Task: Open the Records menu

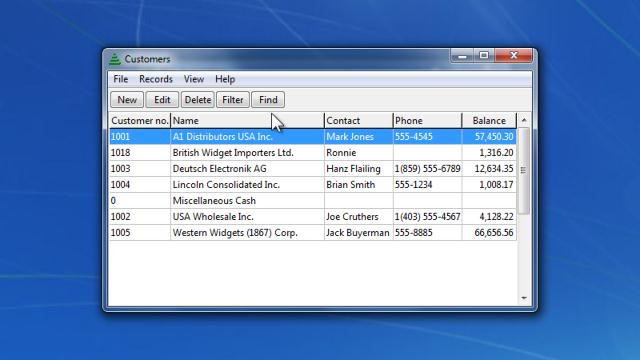Action: coord(156,79)
